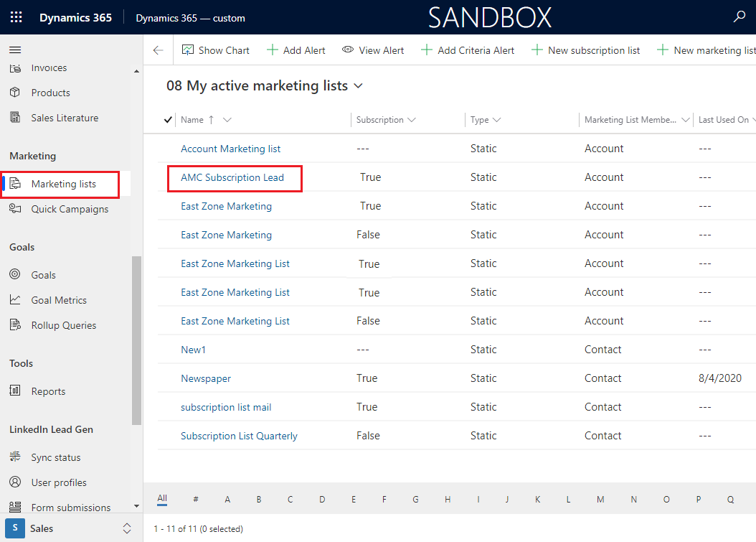Filter list by letter Q

tap(730, 500)
